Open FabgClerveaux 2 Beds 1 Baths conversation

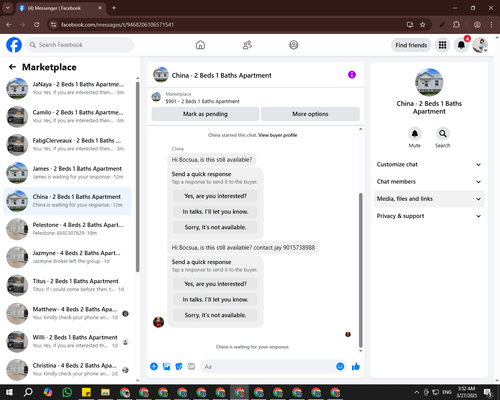click(67, 145)
